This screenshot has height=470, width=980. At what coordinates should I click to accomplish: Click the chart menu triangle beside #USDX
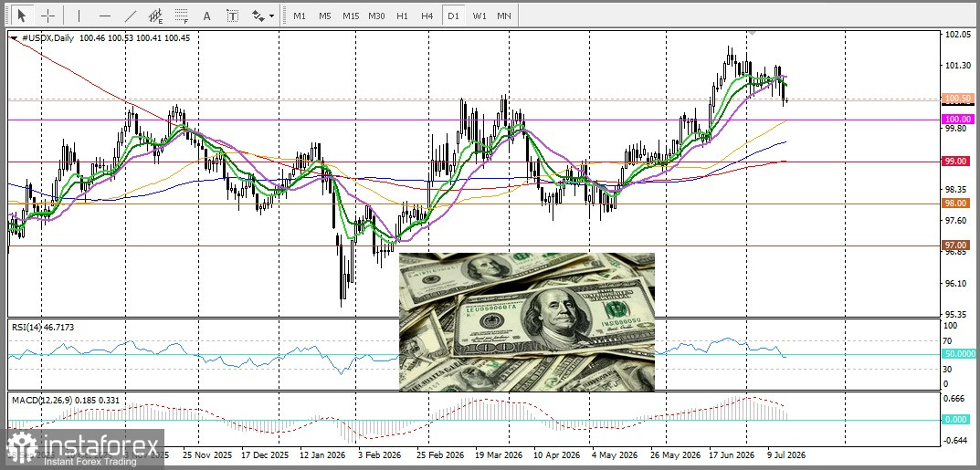(x=14, y=38)
